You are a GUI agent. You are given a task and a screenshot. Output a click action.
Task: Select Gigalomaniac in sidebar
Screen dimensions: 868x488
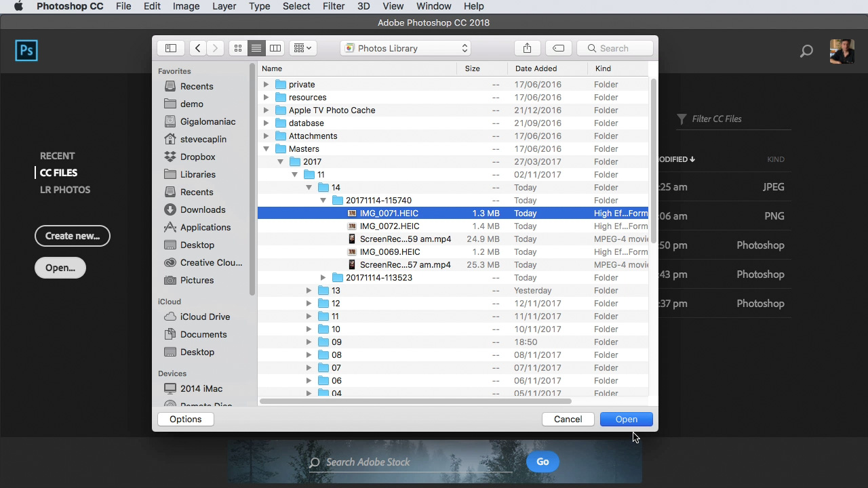tap(208, 121)
